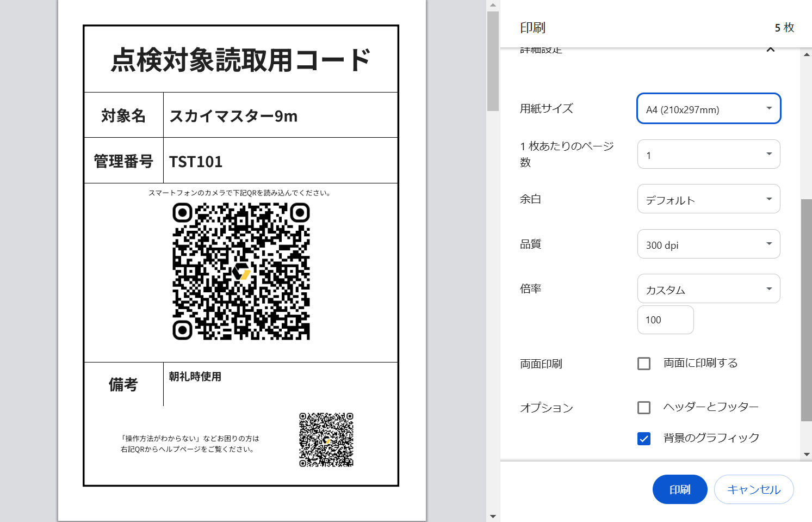Enable the 両面に印刷する checkbox
812x522 pixels.
click(644, 364)
